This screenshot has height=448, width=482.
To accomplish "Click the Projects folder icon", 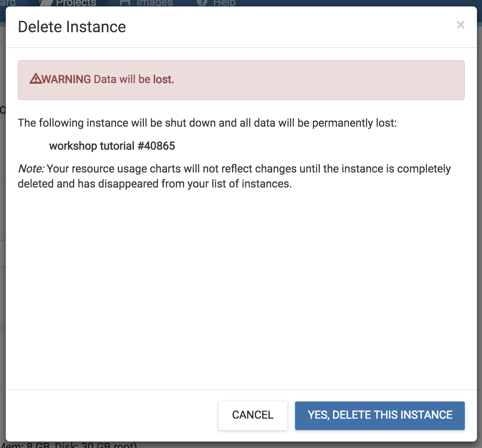I will click(45, 3).
